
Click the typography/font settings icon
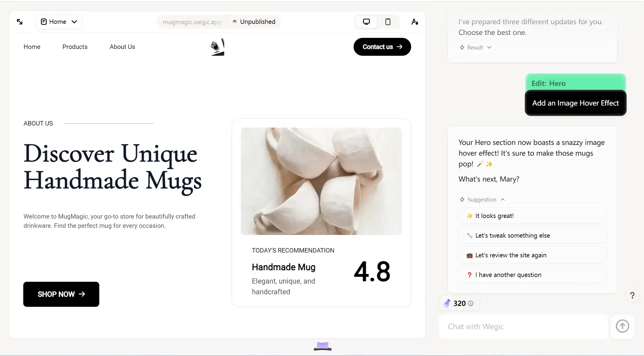414,21
